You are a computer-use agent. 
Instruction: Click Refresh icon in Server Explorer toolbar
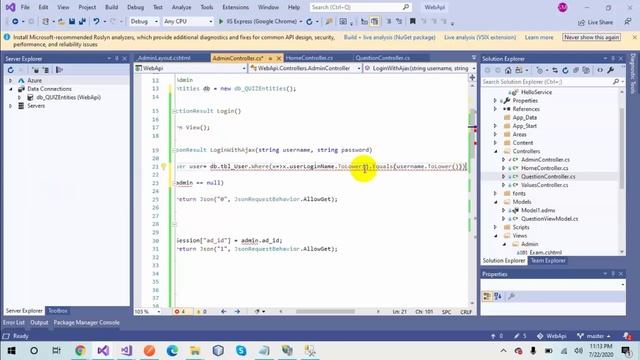(x=11, y=70)
